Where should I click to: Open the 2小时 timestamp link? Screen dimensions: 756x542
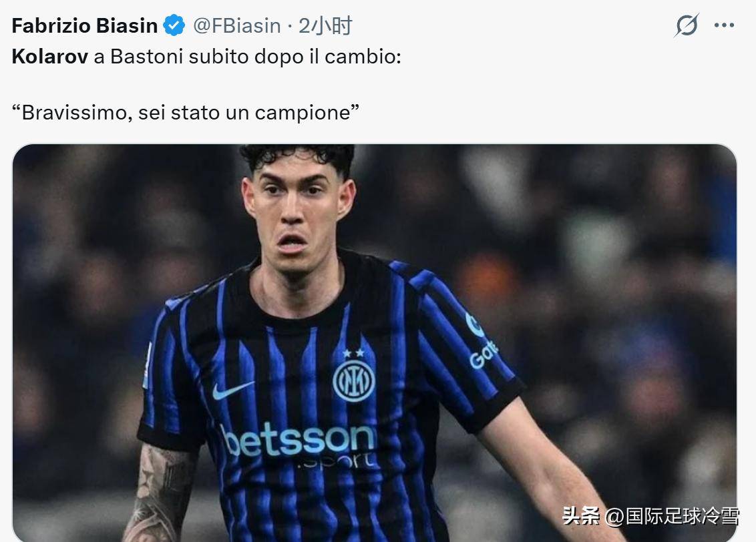(x=325, y=25)
